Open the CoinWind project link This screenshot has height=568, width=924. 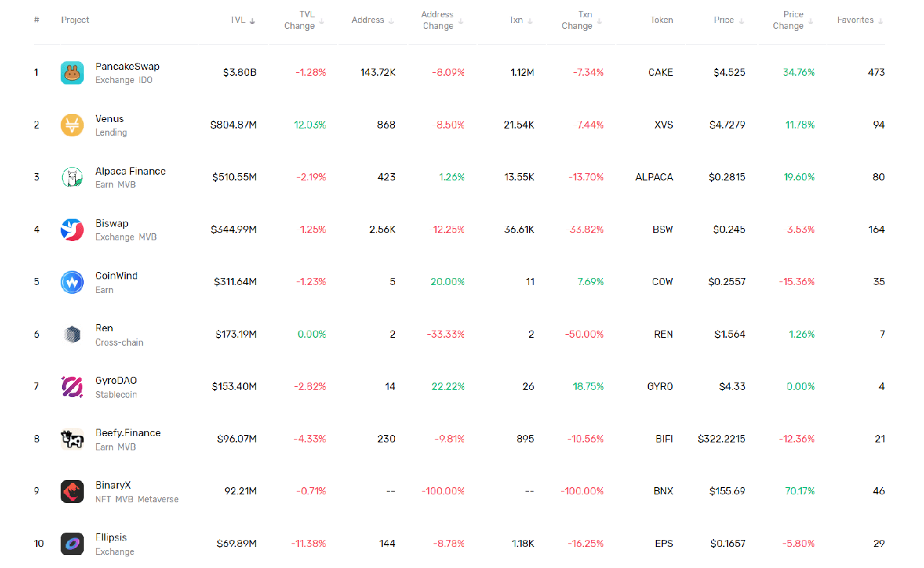coord(116,276)
